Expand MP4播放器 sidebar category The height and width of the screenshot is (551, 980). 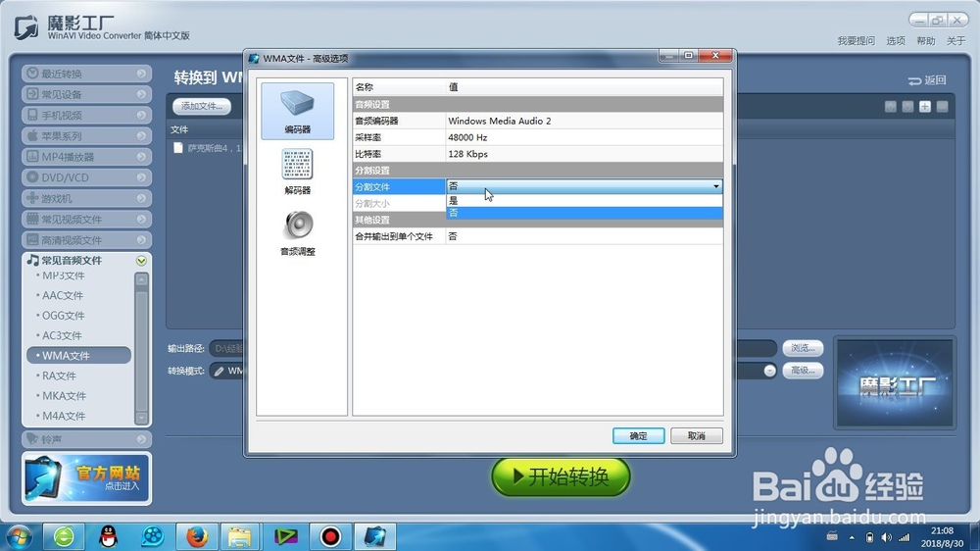(87, 157)
